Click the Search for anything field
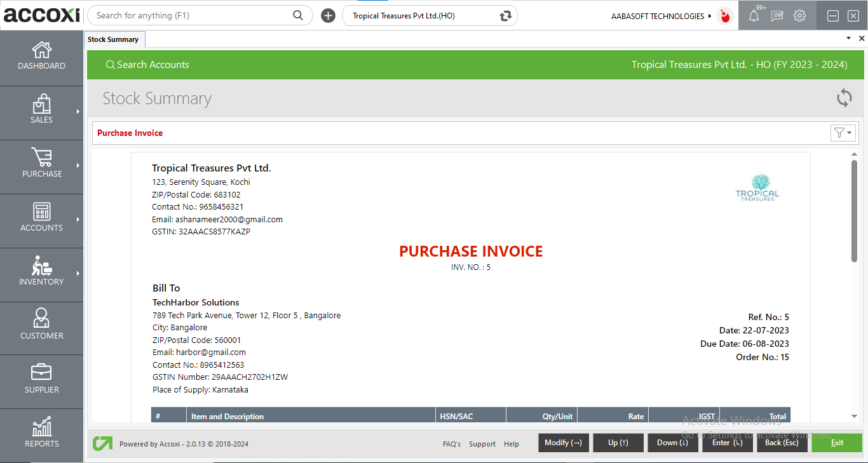Viewport: 868px width, 463px height. pos(191,15)
